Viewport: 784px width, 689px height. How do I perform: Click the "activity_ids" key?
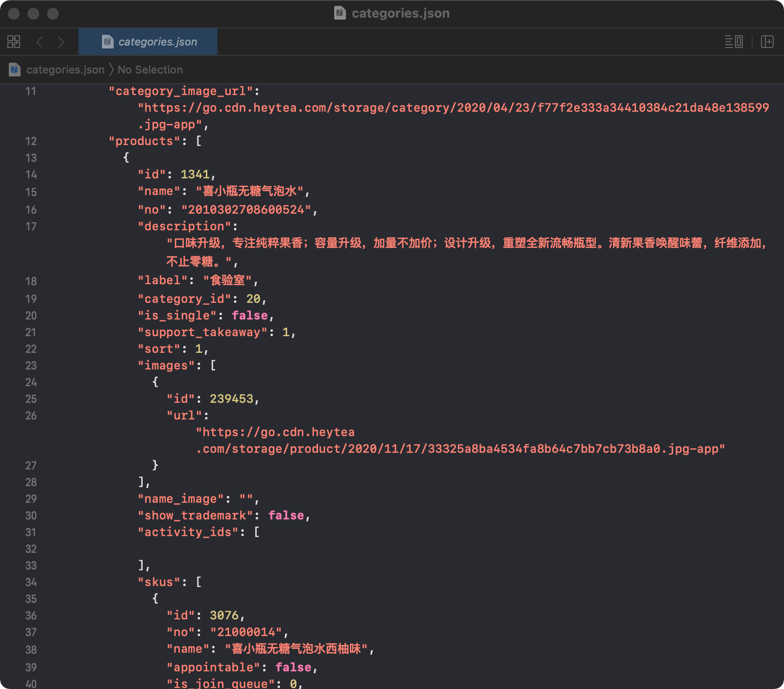coord(188,532)
